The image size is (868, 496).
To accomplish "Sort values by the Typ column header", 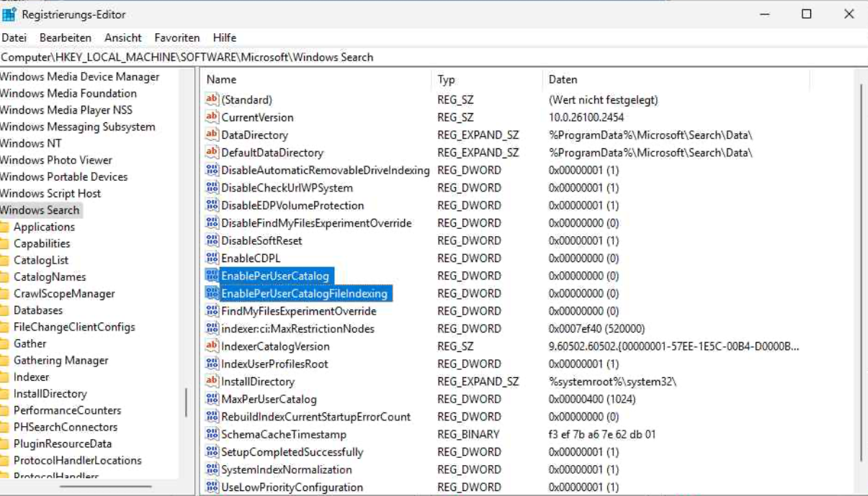I will click(x=487, y=79).
